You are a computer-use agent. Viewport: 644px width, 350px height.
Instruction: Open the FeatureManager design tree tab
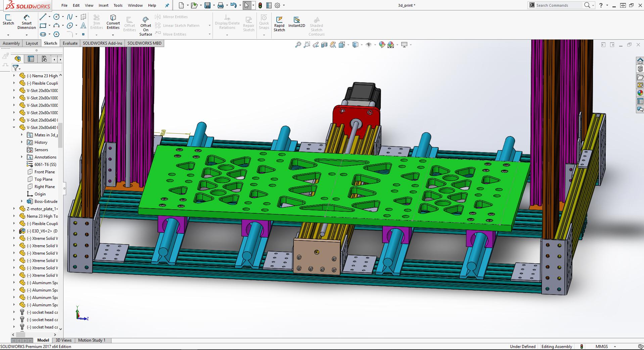click(x=17, y=59)
